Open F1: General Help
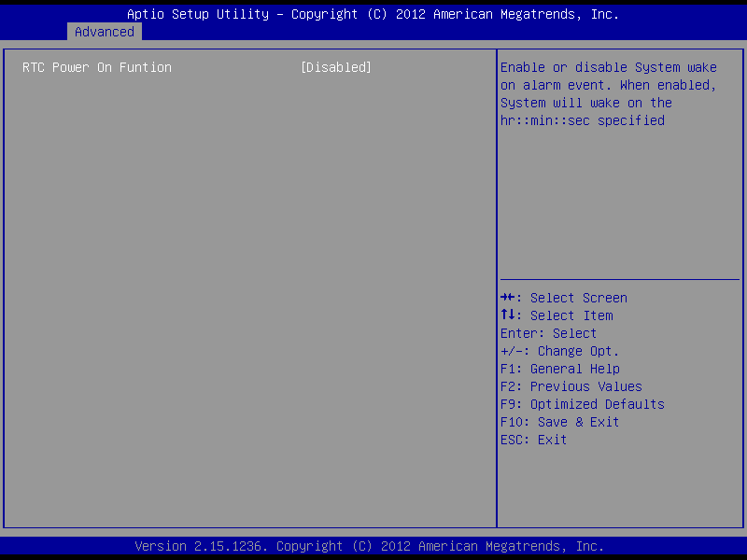 [559, 369]
